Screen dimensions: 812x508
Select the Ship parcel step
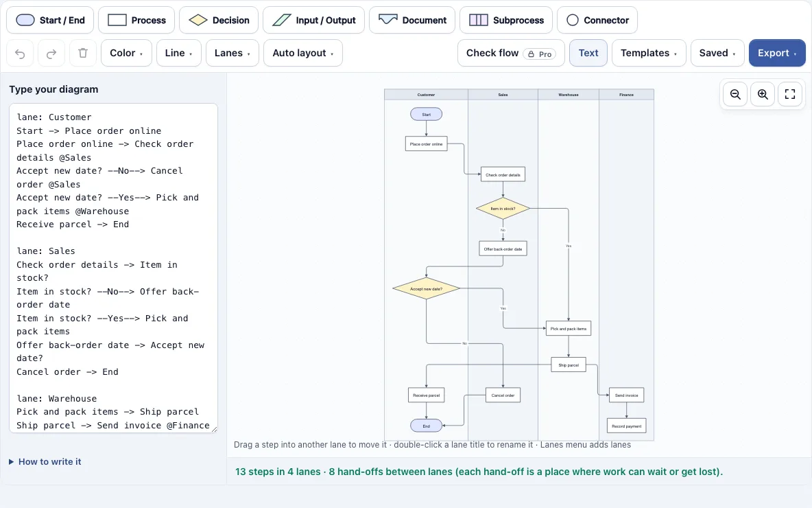click(569, 365)
